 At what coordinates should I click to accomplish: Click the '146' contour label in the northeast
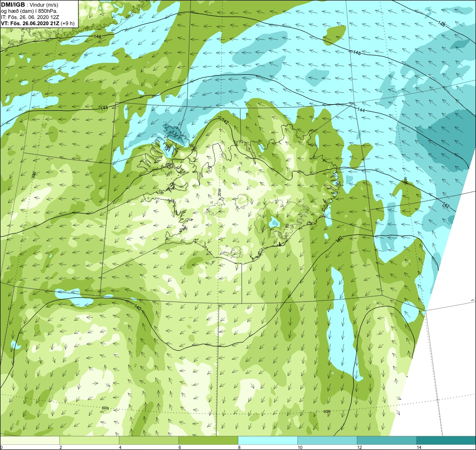[357, 53]
